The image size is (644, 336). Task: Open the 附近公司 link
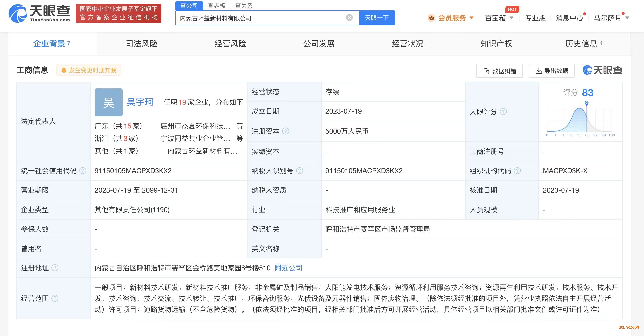(x=288, y=268)
